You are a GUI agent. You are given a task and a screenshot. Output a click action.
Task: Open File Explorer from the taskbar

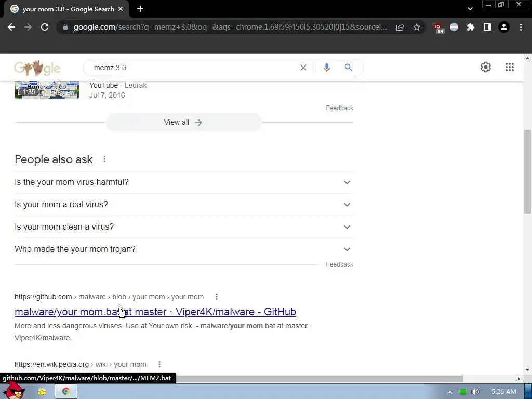click(42, 392)
